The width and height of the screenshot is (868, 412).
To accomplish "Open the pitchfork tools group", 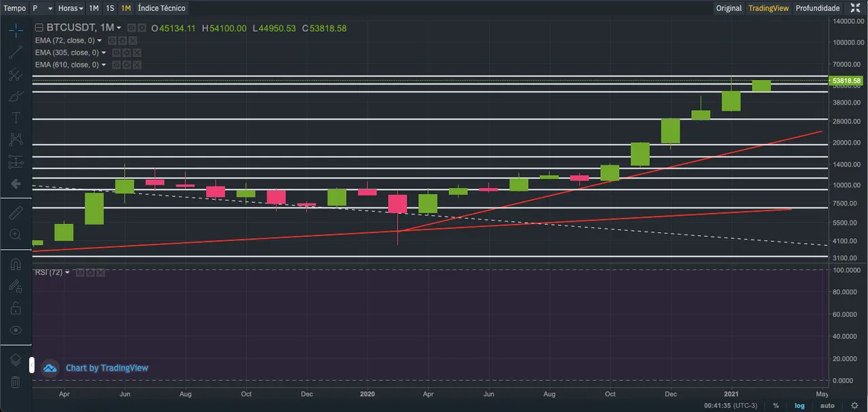I will tap(16, 75).
